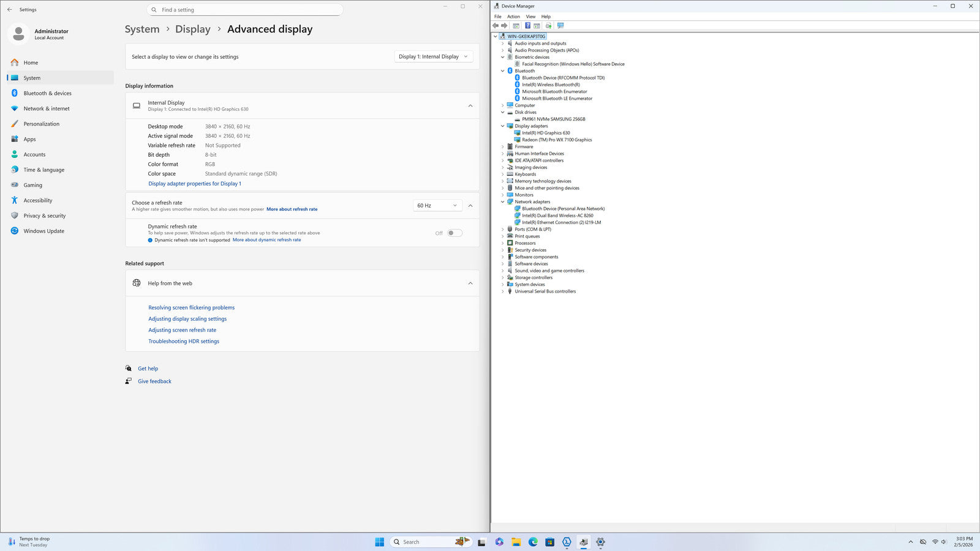Click the Help icon in Device Manager toolbar
The width and height of the screenshot is (980, 551).
(527, 26)
